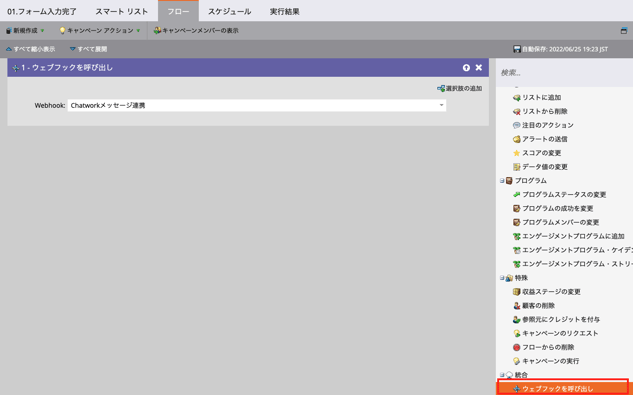Click キャンペーンメンバーの表示 button
This screenshot has height=395, width=633.
[196, 31]
